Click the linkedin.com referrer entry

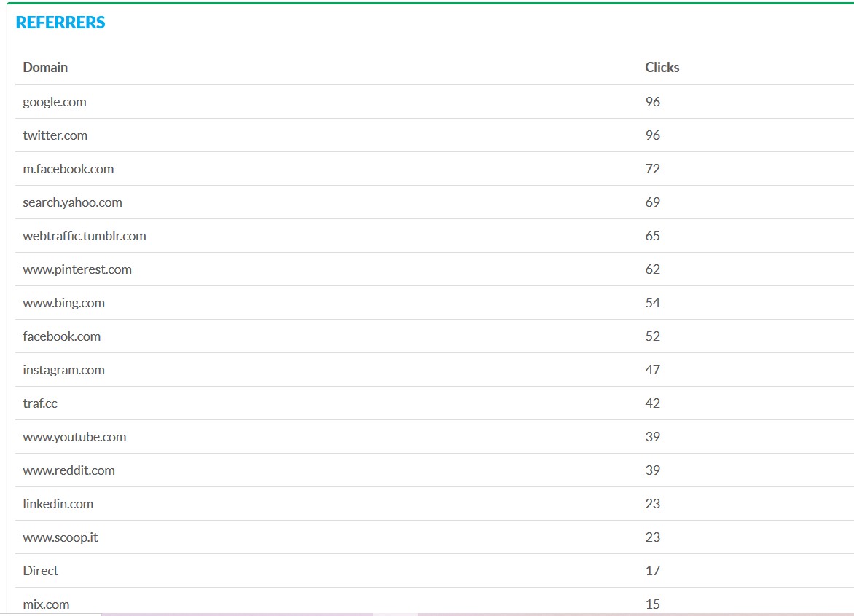pos(58,504)
